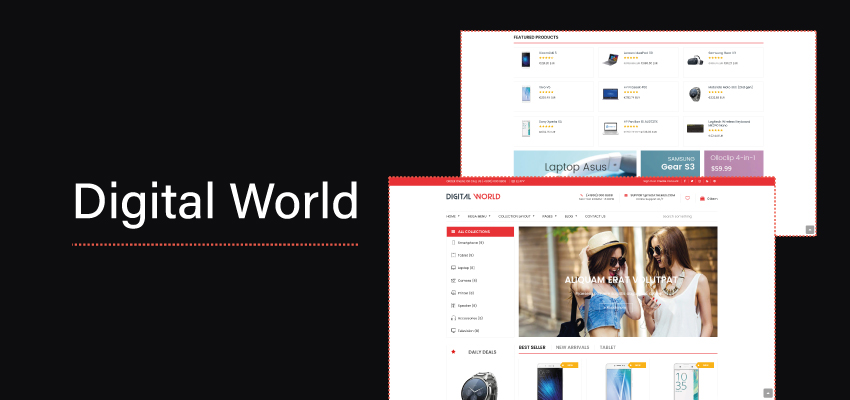850x400 pixels.
Task: Click the Samsung Gear VR headset image
Action: click(695, 60)
